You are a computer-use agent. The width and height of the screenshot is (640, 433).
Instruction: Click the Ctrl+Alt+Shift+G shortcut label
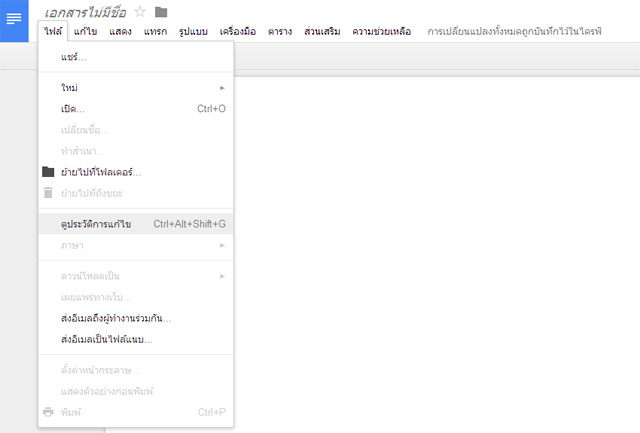point(190,224)
